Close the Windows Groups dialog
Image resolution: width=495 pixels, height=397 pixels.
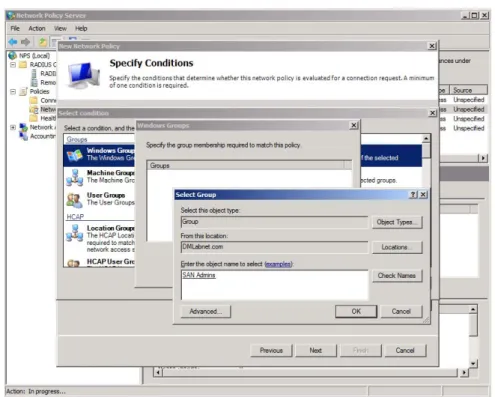pyautogui.click(x=354, y=125)
